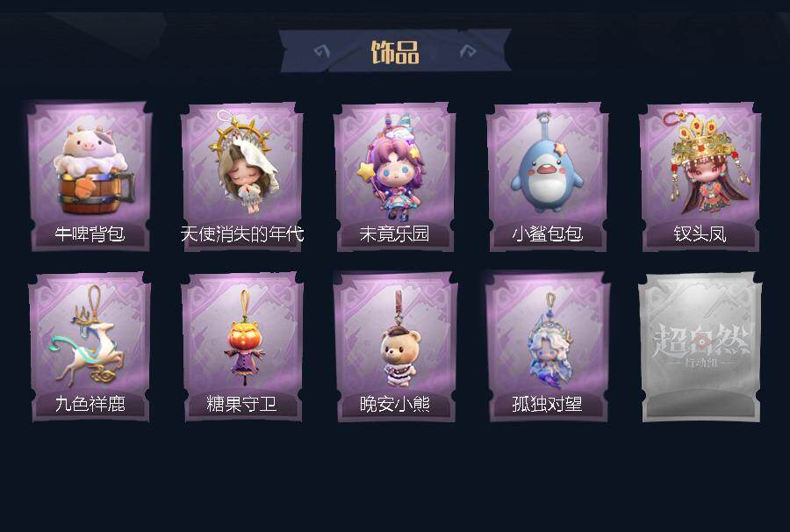Screen dimensions: 790x532
Task: Click the 饰品 header title banner
Action: pyautogui.click(x=395, y=51)
